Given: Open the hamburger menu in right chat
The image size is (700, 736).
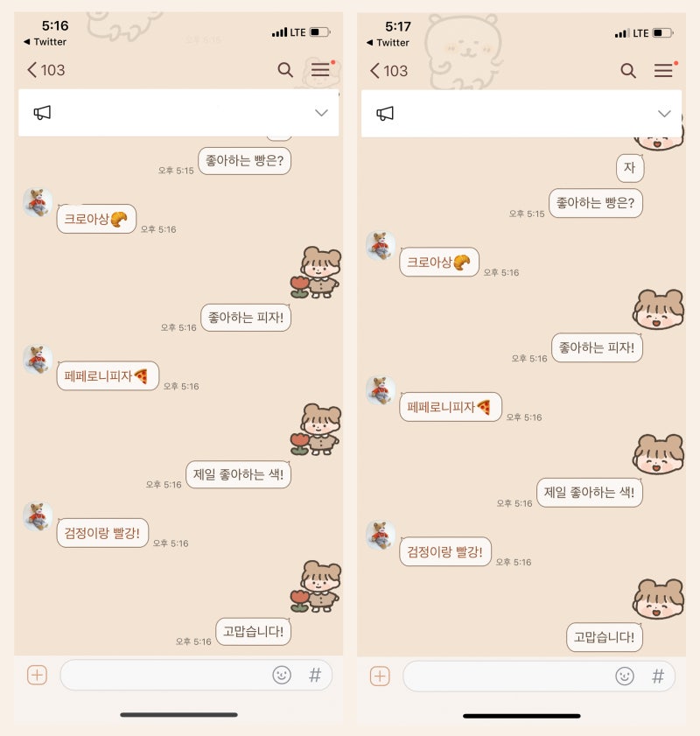Looking at the screenshot, I should [x=664, y=70].
